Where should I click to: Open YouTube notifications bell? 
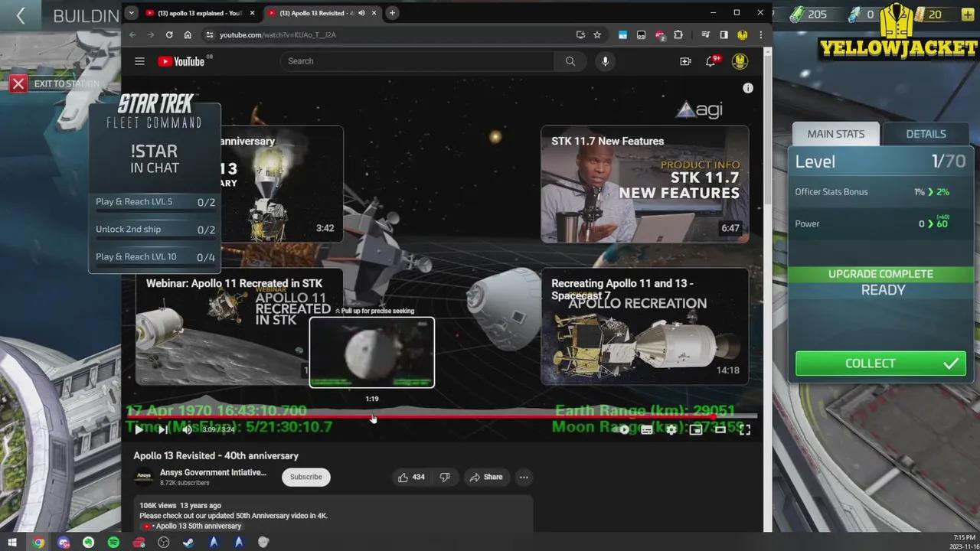point(710,61)
